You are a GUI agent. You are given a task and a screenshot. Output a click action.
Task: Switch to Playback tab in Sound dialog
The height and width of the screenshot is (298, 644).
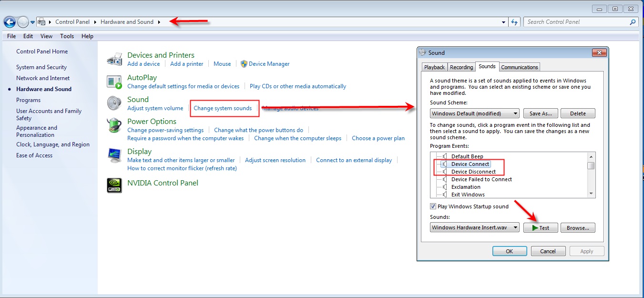(x=434, y=67)
